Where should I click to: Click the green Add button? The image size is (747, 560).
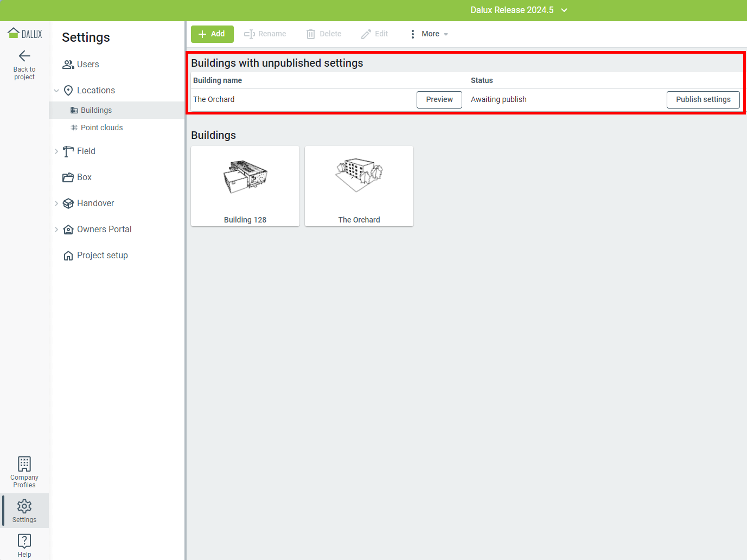[212, 34]
